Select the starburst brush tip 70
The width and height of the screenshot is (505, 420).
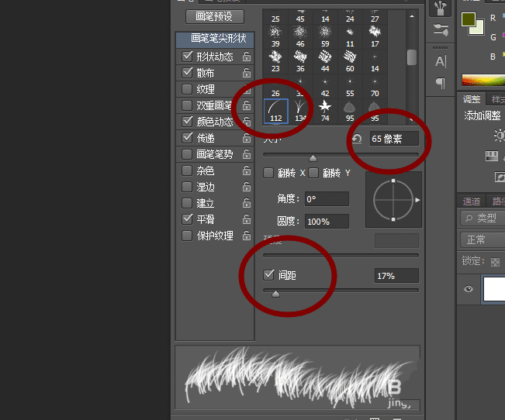click(375, 86)
